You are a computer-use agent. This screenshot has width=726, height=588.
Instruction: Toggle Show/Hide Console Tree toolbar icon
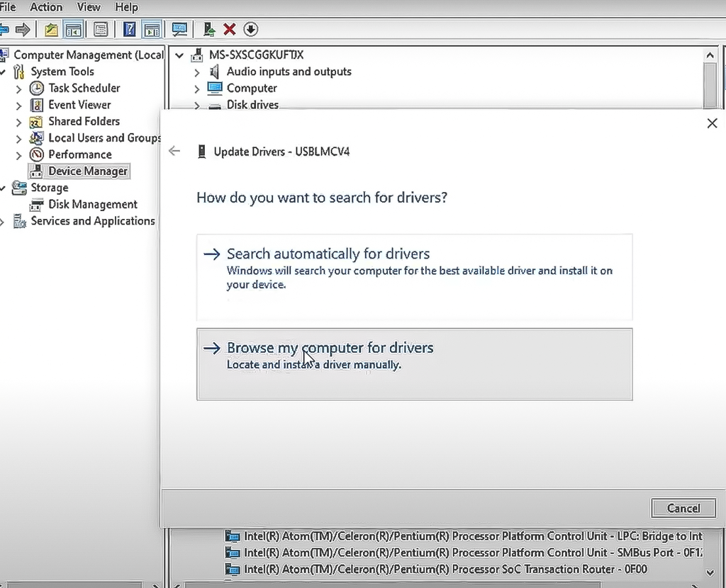click(73, 30)
